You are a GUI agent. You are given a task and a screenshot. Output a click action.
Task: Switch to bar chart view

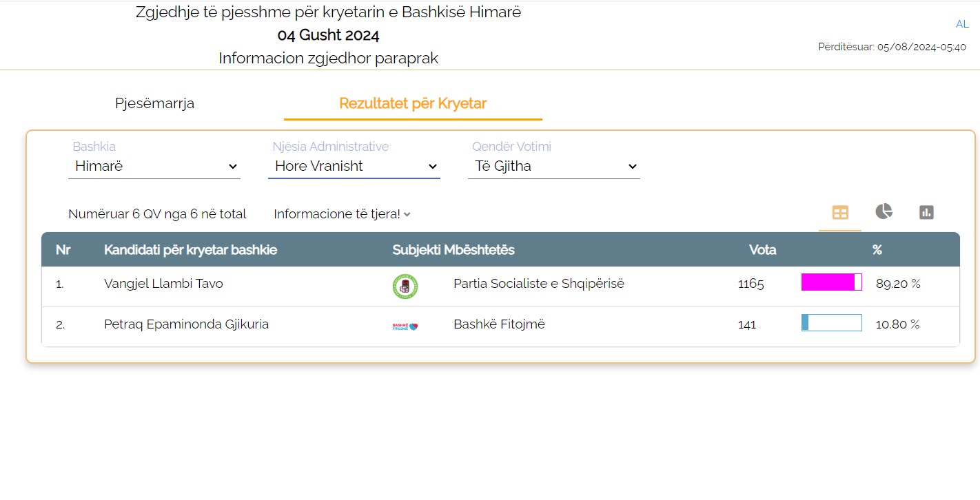(926, 212)
